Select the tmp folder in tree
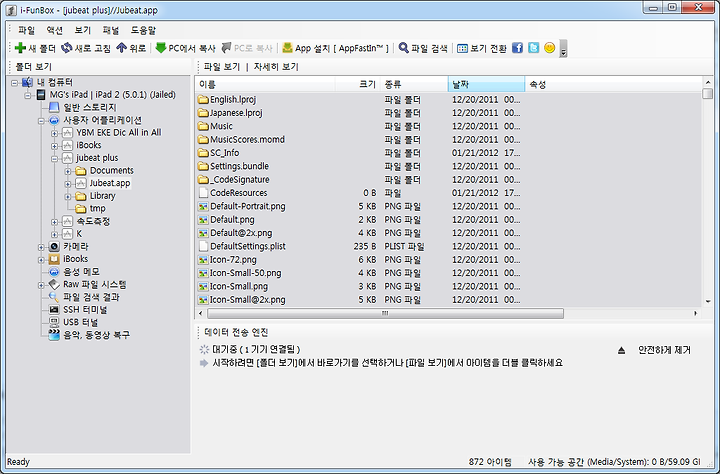The height and width of the screenshot is (474, 720). click(x=97, y=209)
